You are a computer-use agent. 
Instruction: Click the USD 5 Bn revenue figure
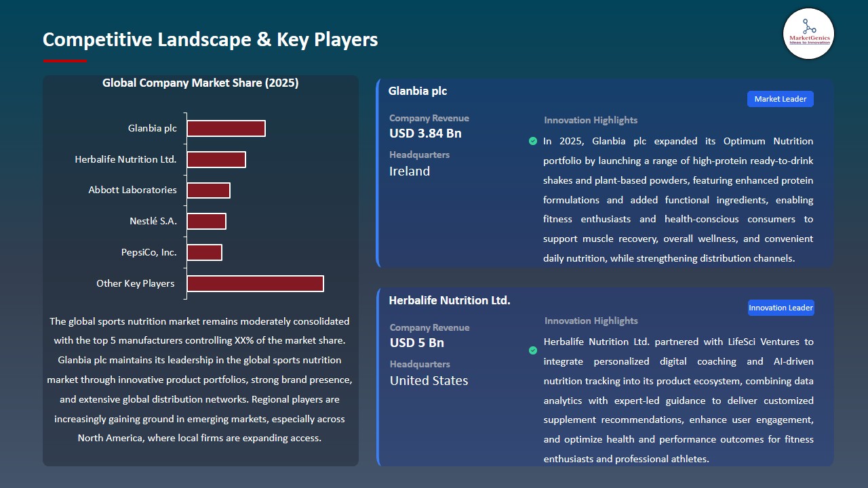[x=416, y=343]
